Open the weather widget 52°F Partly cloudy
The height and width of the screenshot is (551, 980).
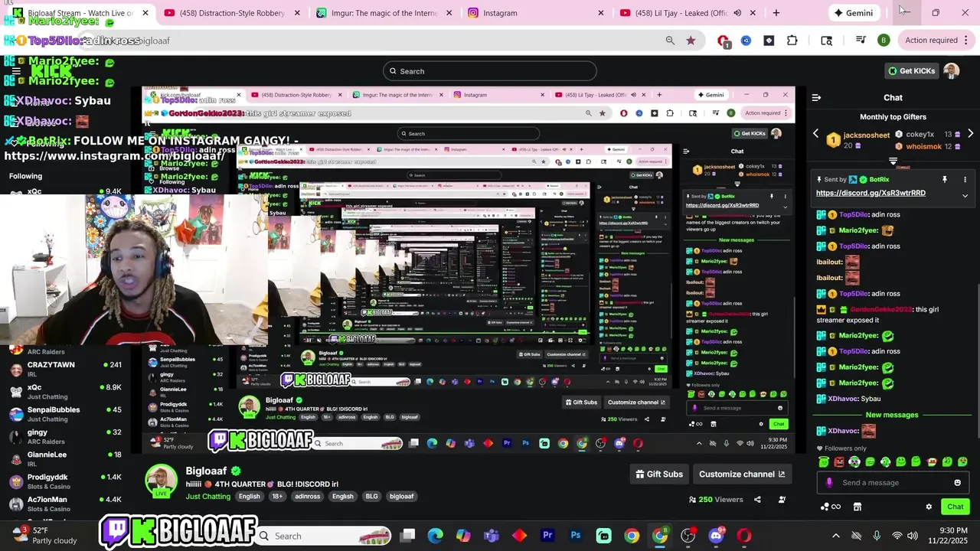click(x=46, y=536)
